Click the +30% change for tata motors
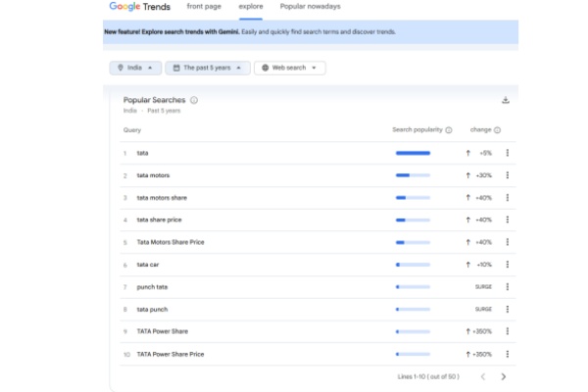 pos(484,175)
